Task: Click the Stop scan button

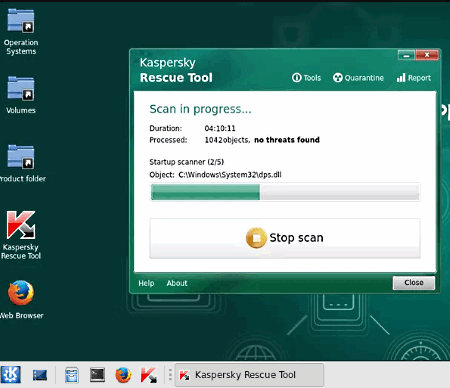Action: pyautogui.click(x=285, y=238)
